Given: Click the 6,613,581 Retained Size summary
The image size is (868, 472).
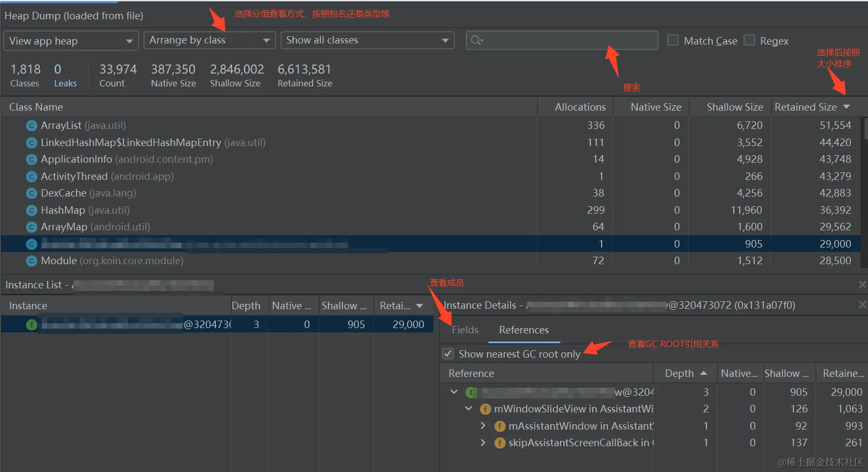Looking at the screenshot, I should point(305,76).
